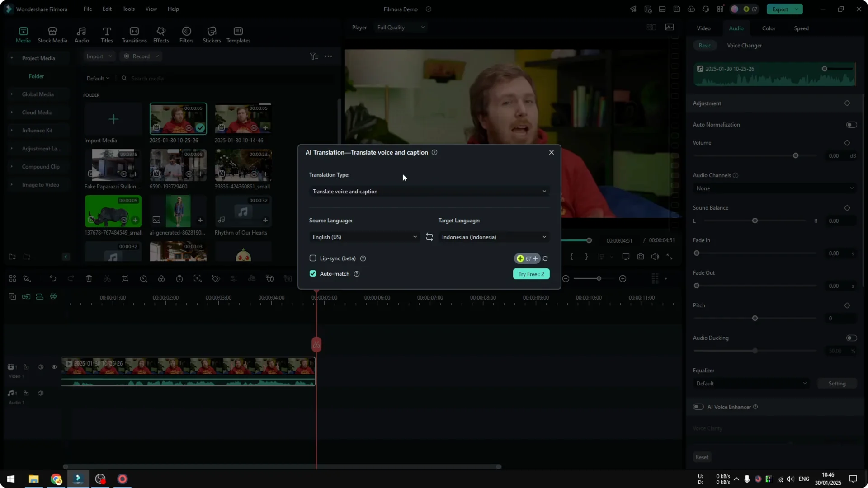Open the Tools menu
This screenshot has height=488, width=868.
128,9
